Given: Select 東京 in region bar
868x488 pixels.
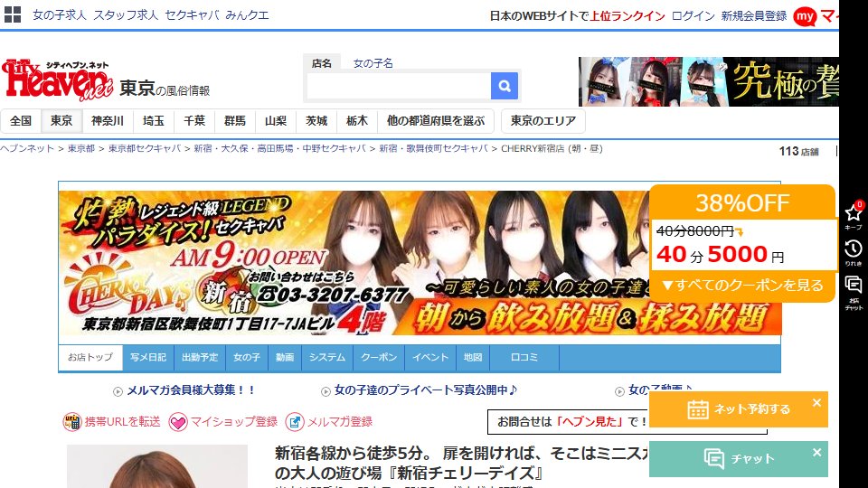Looking at the screenshot, I should (61, 120).
